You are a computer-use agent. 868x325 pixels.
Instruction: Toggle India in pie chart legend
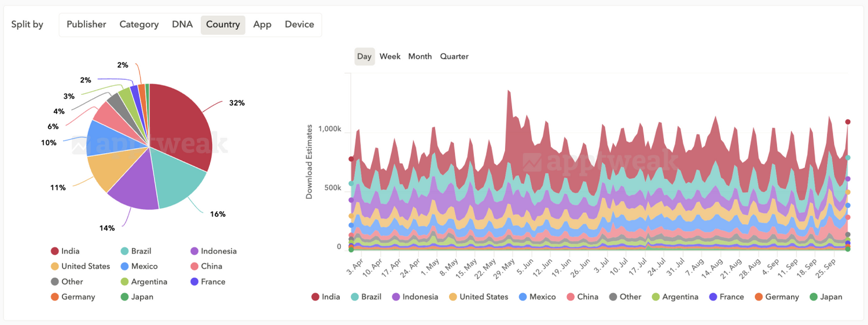coord(65,251)
